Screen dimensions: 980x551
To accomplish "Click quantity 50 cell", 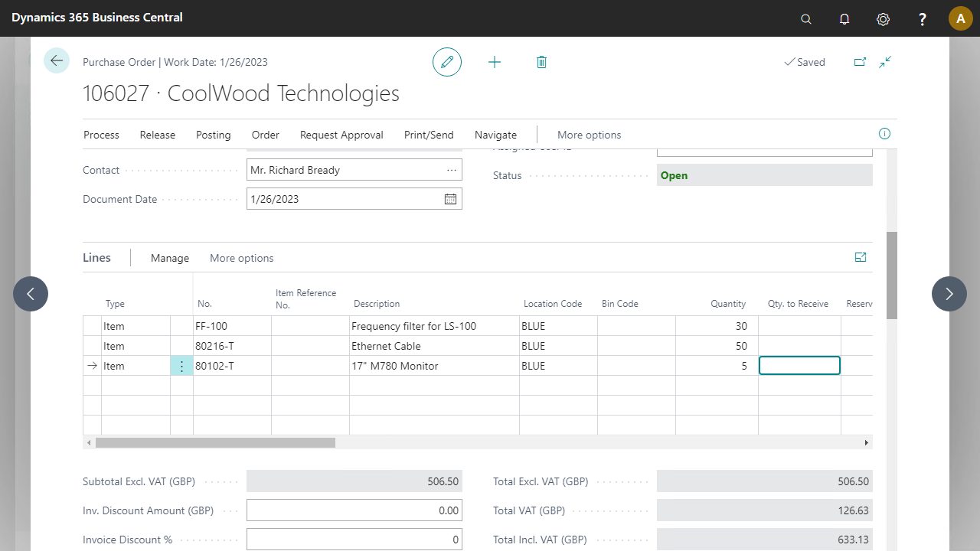I will (x=717, y=346).
